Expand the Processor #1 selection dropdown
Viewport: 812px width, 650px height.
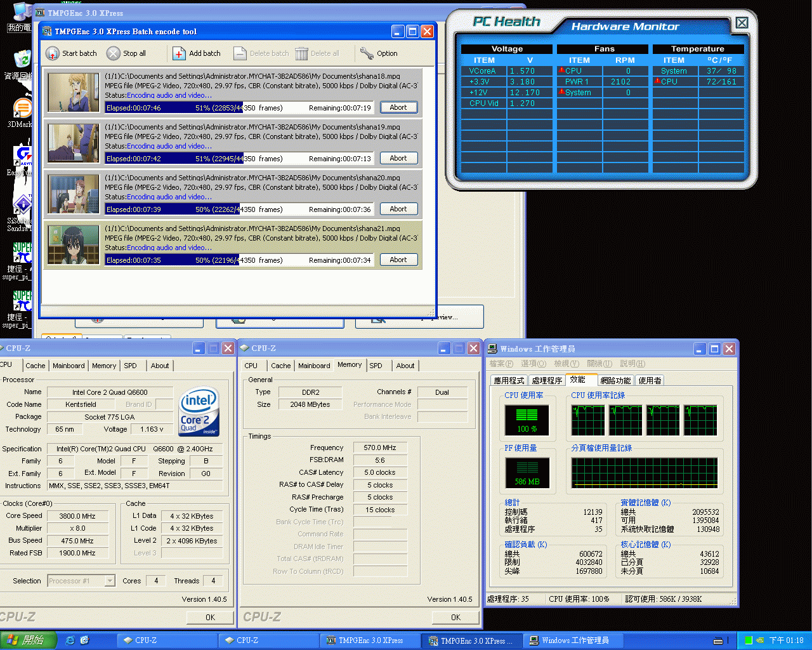[x=110, y=581]
